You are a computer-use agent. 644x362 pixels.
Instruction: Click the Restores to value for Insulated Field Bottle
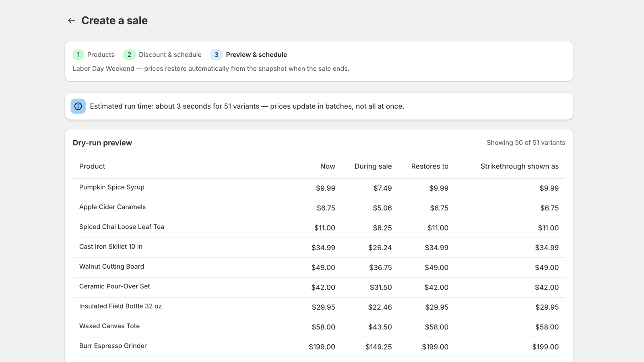[x=437, y=307]
